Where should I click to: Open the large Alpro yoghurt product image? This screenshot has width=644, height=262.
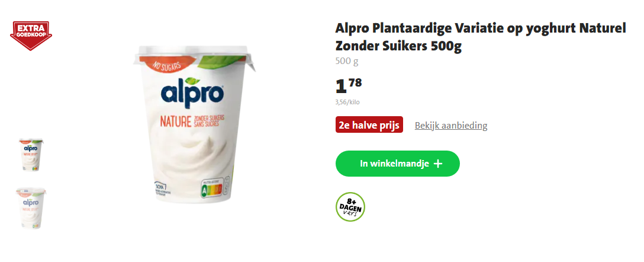pyautogui.click(x=194, y=124)
